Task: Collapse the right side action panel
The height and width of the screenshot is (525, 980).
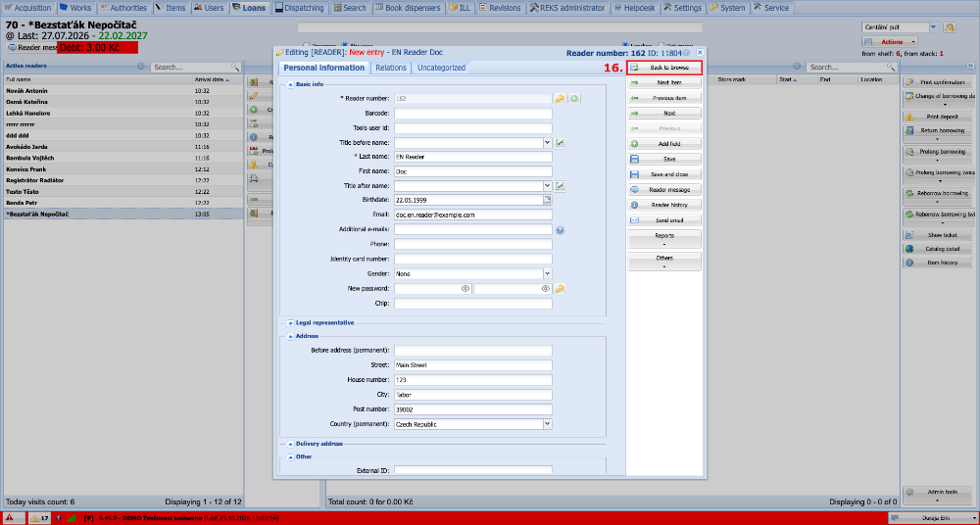Action: [x=970, y=66]
